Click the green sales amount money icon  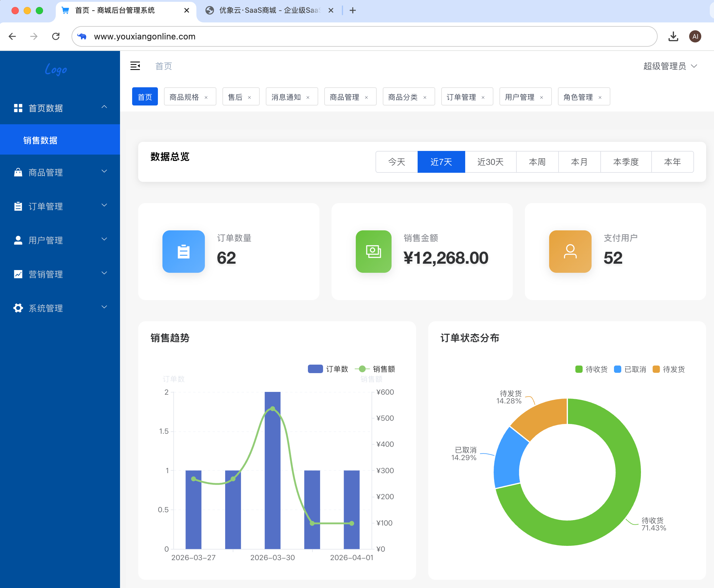pyautogui.click(x=373, y=252)
